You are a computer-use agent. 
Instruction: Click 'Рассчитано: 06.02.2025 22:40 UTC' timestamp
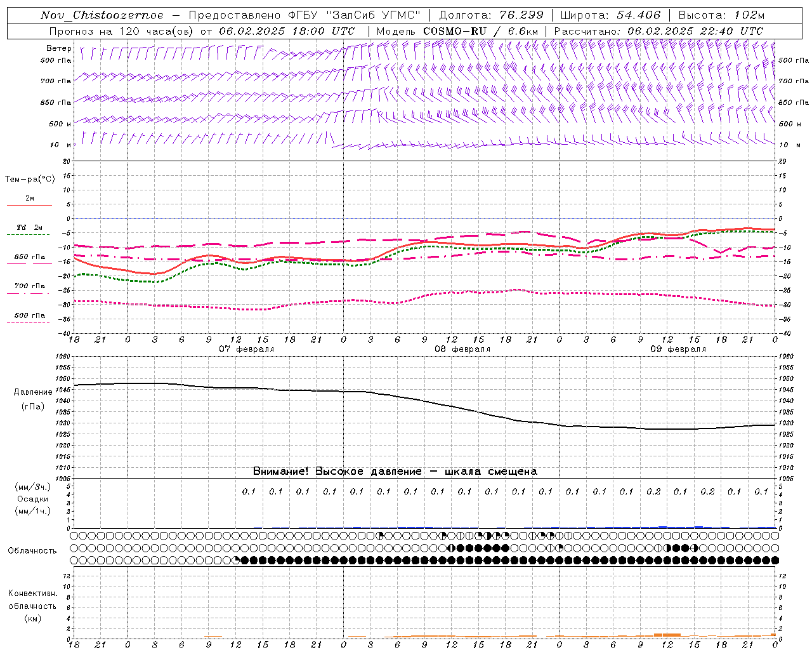point(658,31)
